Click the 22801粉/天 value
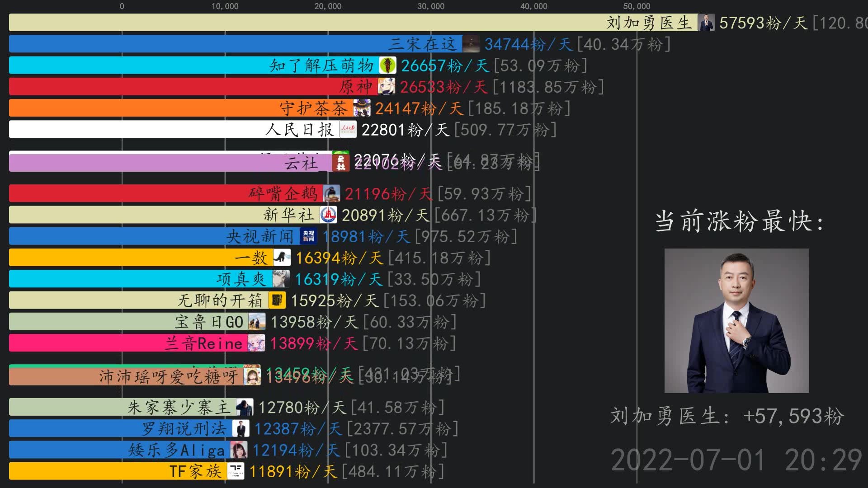868x488 pixels. (x=406, y=130)
